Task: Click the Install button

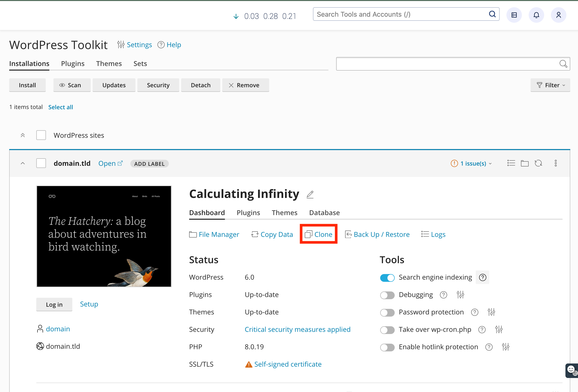Action: 27,85
